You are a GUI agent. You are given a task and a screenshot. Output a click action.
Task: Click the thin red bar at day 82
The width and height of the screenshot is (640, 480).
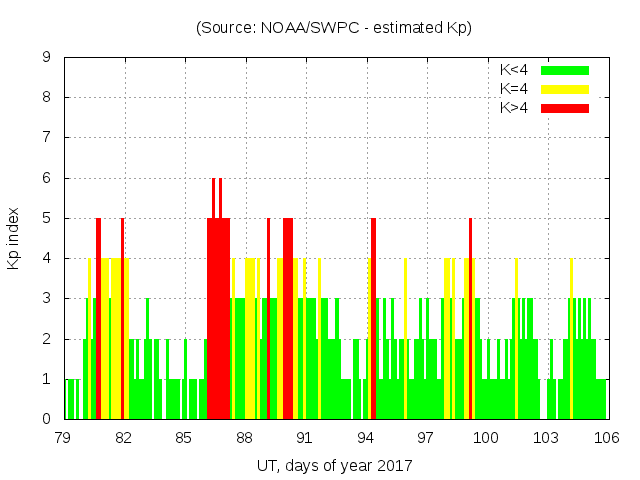click(122, 320)
